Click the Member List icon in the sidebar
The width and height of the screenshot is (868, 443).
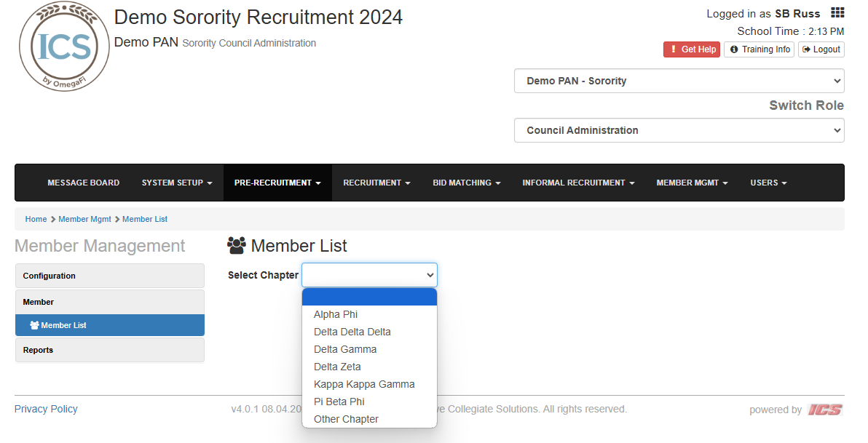coord(34,324)
